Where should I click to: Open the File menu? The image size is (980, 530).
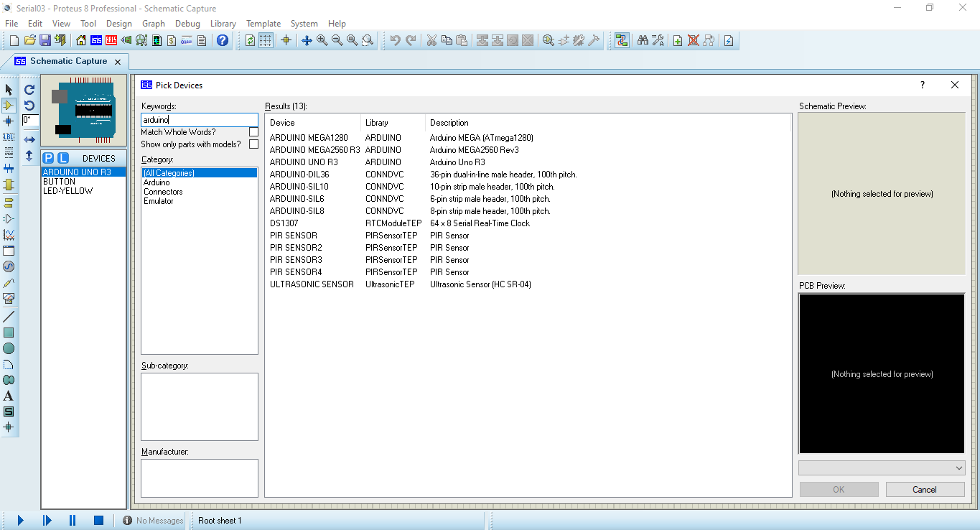(11, 24)
